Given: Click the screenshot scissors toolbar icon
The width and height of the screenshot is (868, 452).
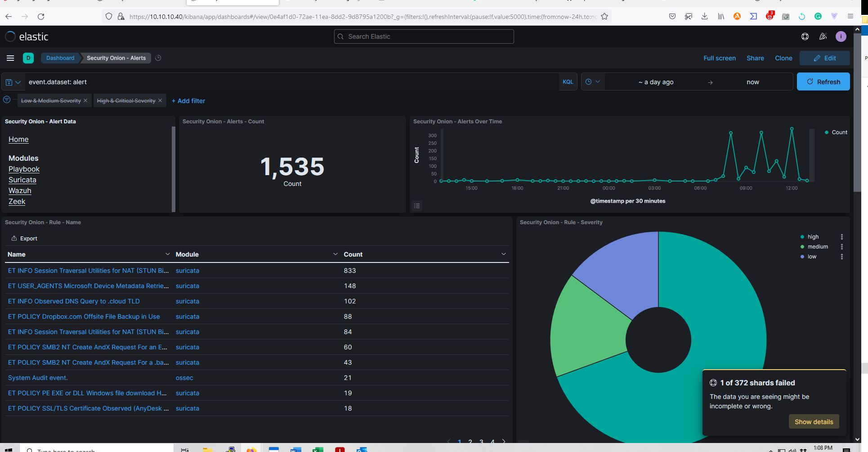Looking at the screenshot, I should pos(689,16).
